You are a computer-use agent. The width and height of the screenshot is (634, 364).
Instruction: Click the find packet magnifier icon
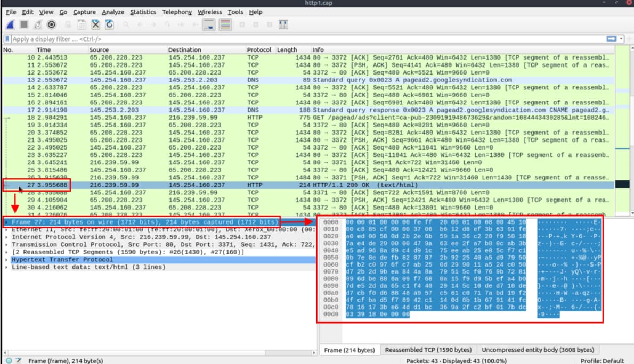pyautogui.click(x=126, y=24)
